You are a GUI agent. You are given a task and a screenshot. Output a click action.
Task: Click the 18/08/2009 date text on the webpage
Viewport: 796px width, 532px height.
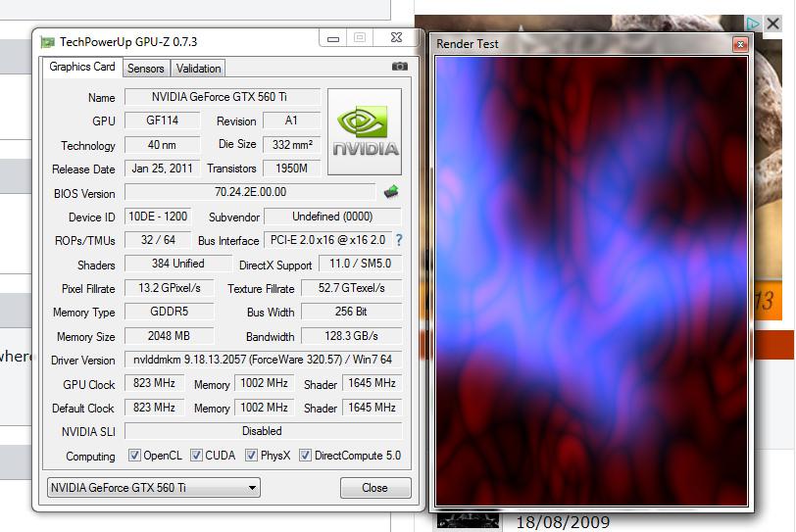(563, 523)
